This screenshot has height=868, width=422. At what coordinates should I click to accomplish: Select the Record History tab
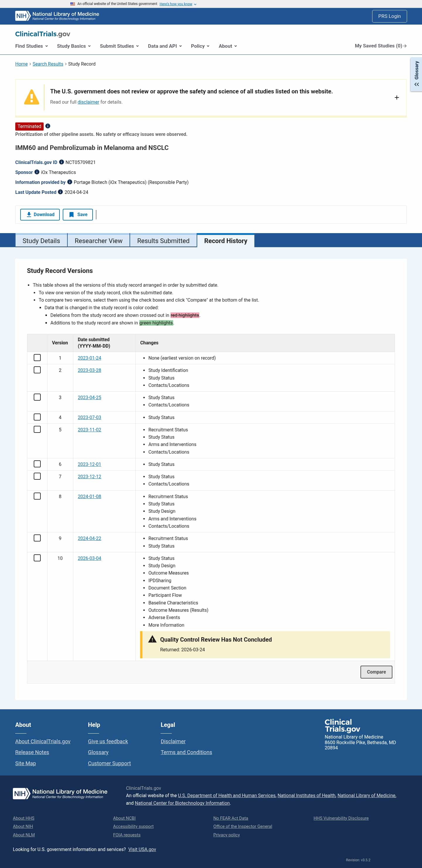point(226,241)
